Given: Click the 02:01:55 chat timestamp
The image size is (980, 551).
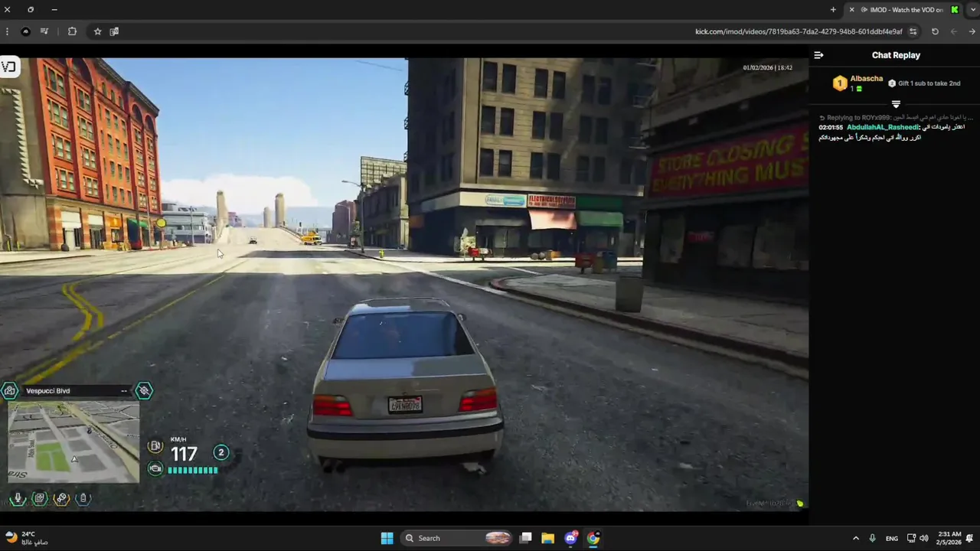Looking at the screenshot, I should tap(831, 127).
